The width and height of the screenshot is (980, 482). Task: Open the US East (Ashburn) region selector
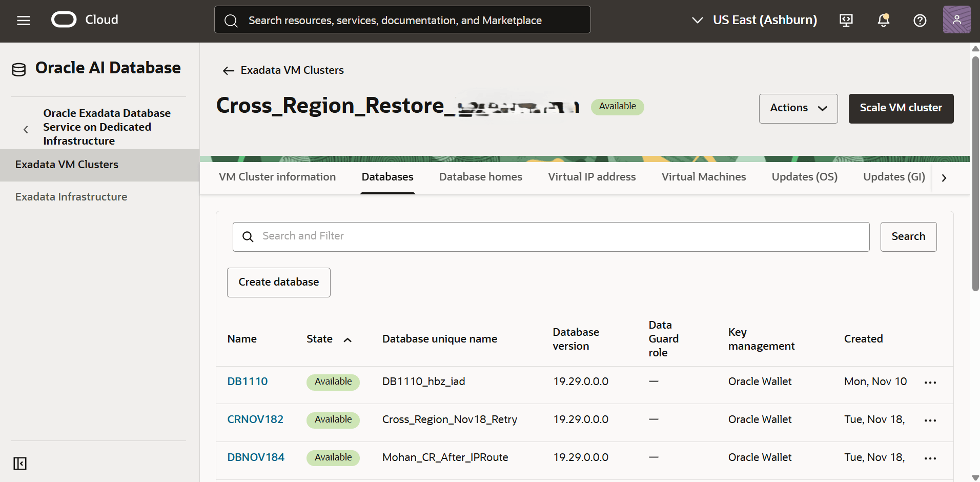(754, 19)
